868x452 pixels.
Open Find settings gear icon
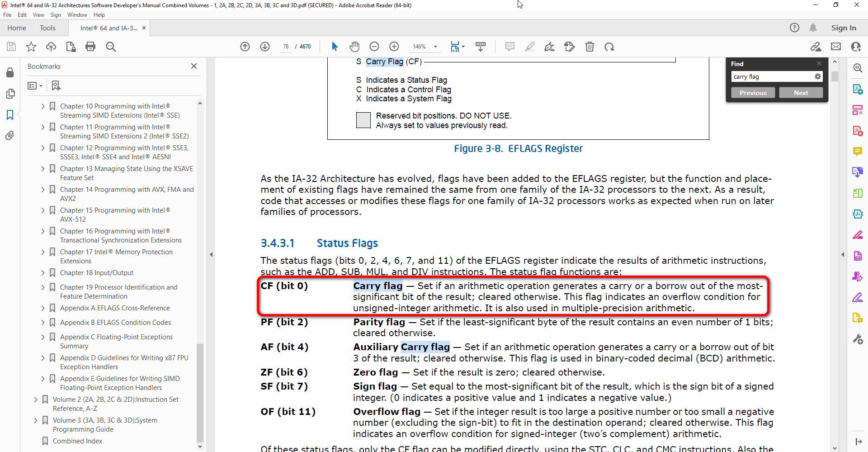point(817,76)
